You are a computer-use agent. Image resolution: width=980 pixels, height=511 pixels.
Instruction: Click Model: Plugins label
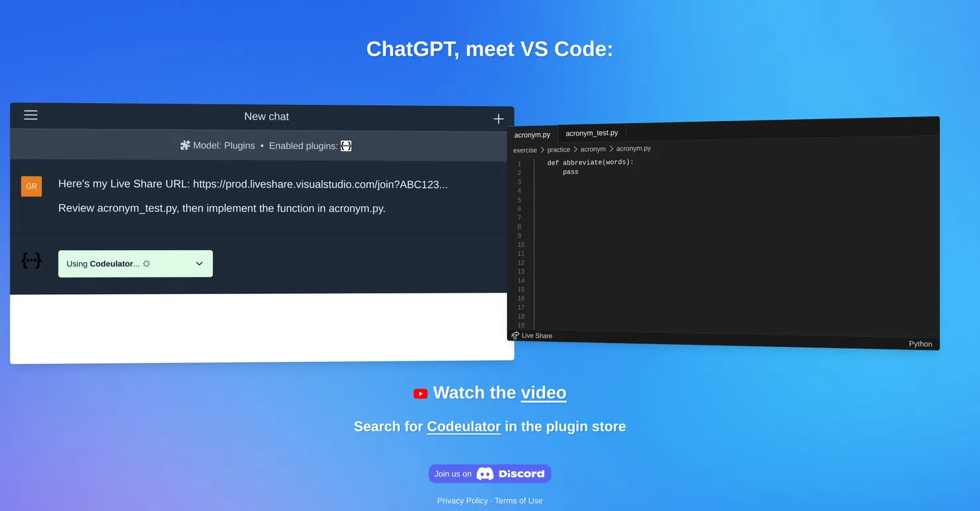pos(224,146)
